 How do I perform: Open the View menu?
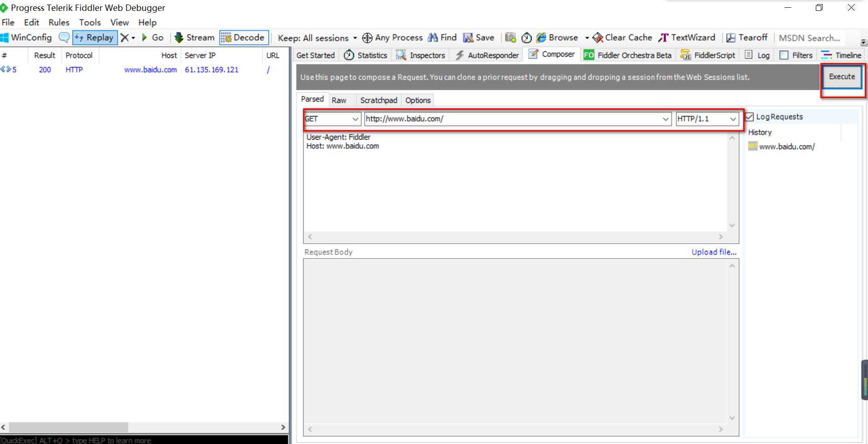pyautogui.click(x=119, y=22)
